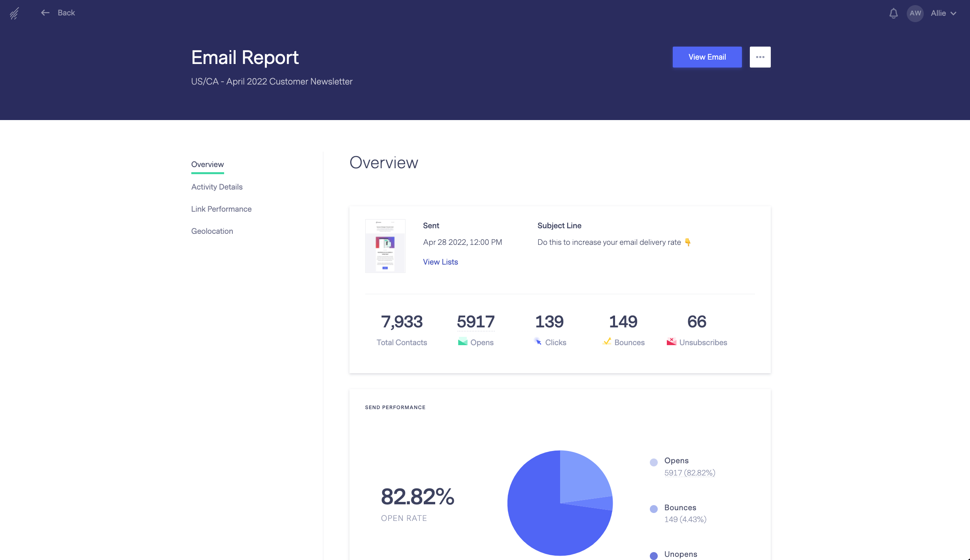Click the notification bell icon
The width and height of the screenshot is (970, 560).
[x=893, y=13]
